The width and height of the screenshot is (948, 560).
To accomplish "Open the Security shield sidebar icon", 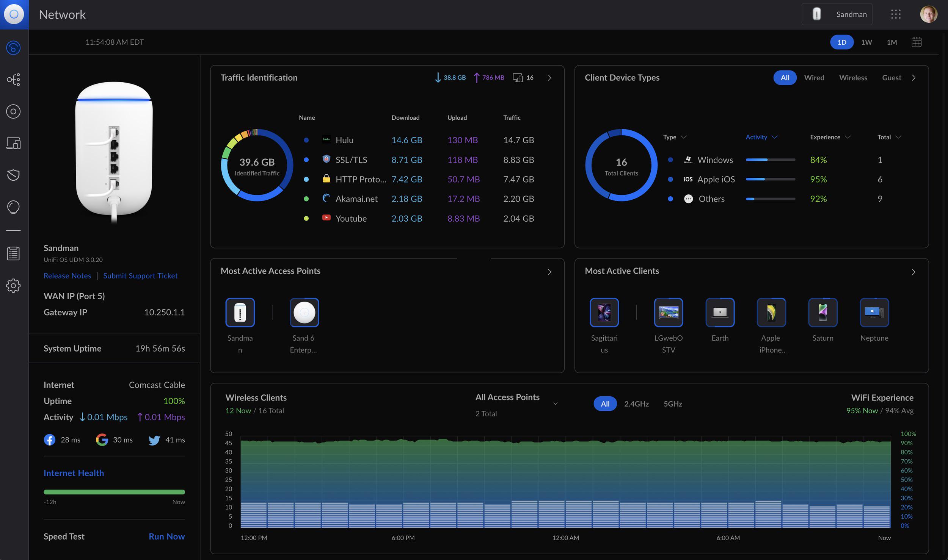I will pos(13,175).
